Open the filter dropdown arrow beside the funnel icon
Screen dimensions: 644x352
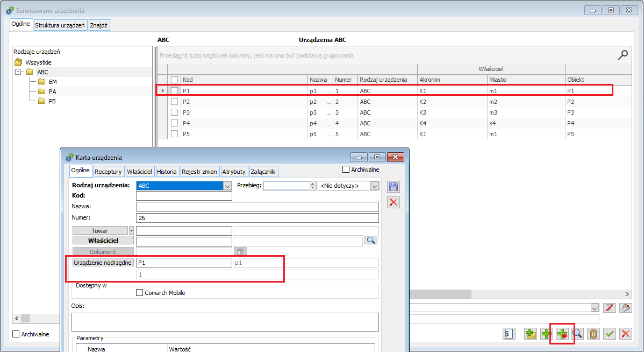coord(595,307)
